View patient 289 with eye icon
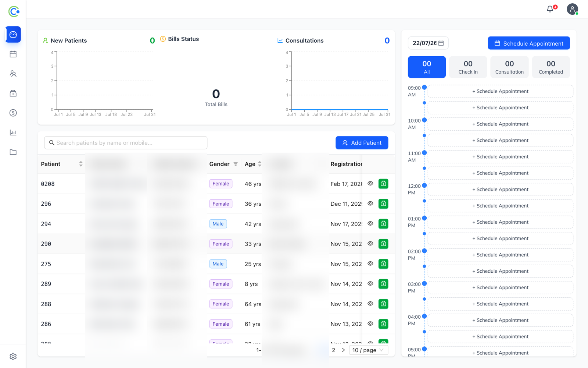 point(370,283)
